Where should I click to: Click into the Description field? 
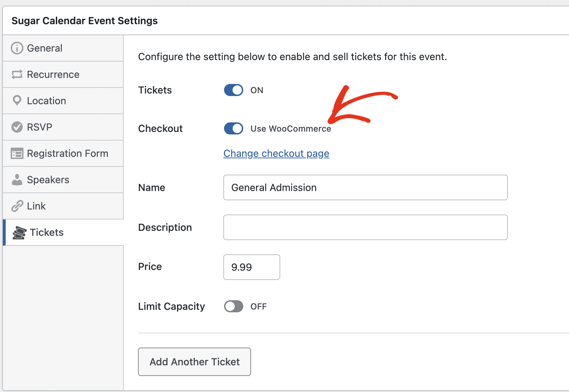[x=366, y=227]
